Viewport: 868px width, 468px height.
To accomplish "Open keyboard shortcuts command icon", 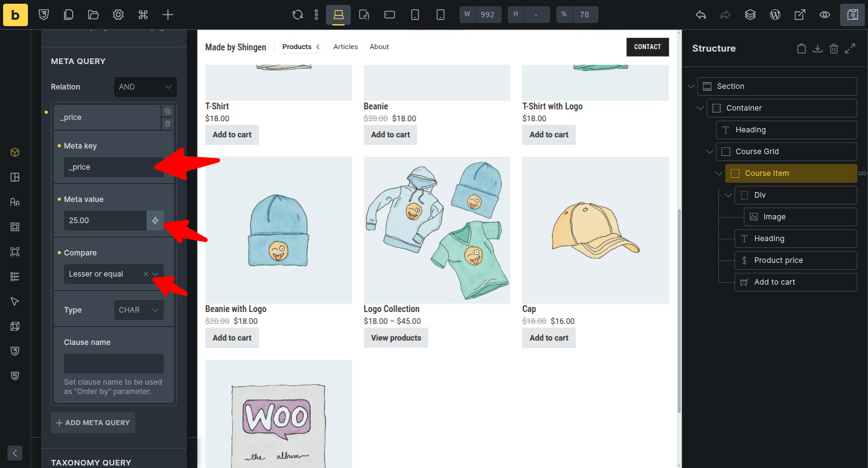I will point(143,14).
